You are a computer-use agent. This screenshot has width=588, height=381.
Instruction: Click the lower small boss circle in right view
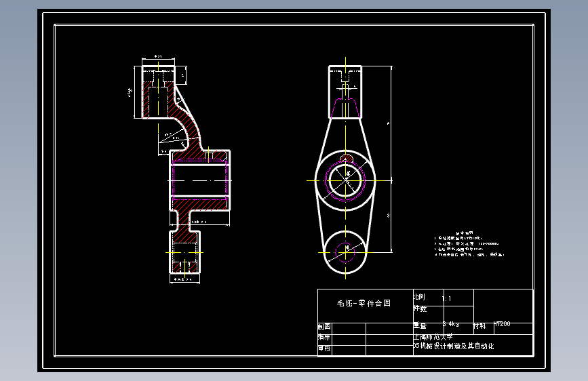[x=345, y=252]
